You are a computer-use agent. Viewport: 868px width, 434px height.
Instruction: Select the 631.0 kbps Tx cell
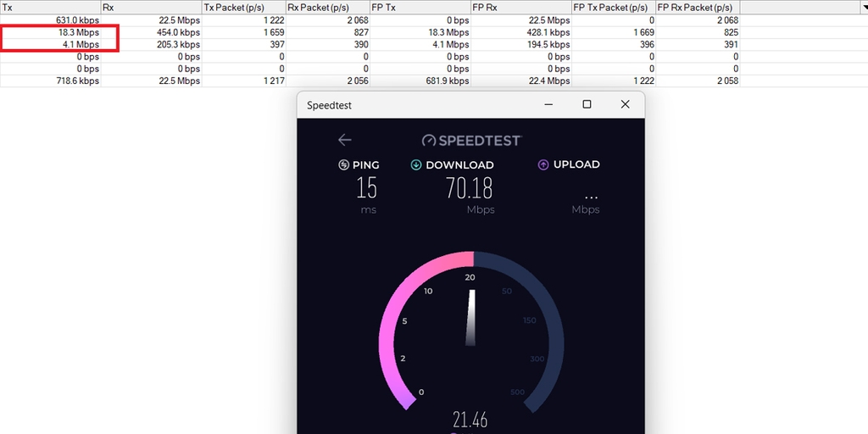click(50, 20)
